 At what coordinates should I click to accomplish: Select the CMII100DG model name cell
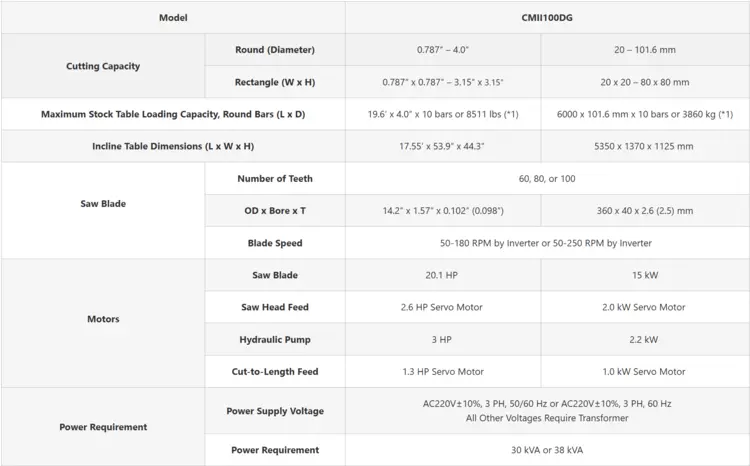(x=547, y=17)
